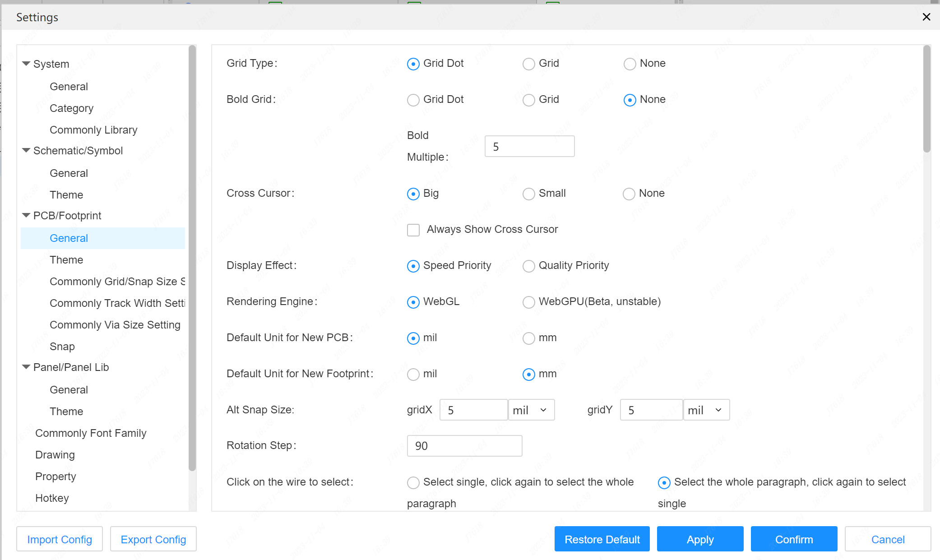This screenshot has width=940, height=560.
Task: Enable Always Show Cross Cursor checkbox
Action: pyautogui.click(x=412, y=229)
